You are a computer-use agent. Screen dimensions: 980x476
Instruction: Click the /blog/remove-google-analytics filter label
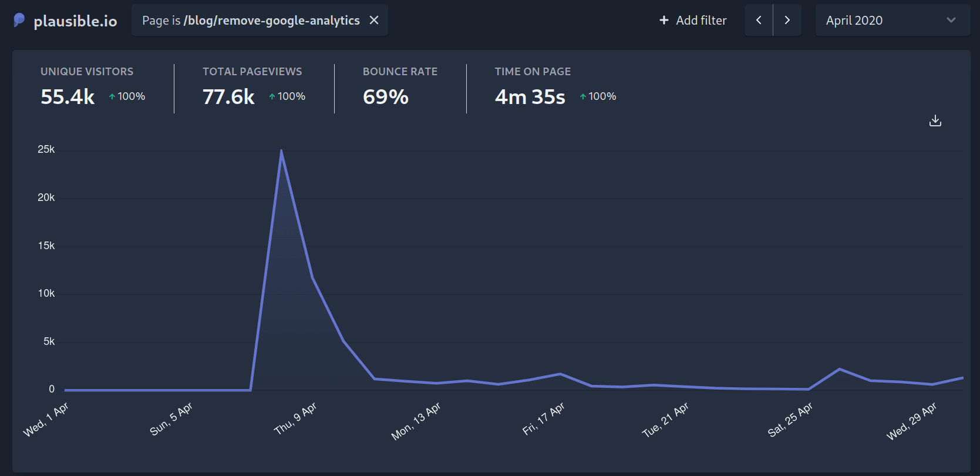coord(271,21)
